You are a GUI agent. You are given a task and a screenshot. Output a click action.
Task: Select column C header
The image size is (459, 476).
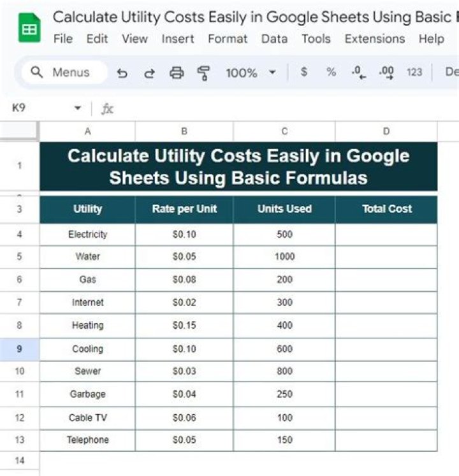284,131
